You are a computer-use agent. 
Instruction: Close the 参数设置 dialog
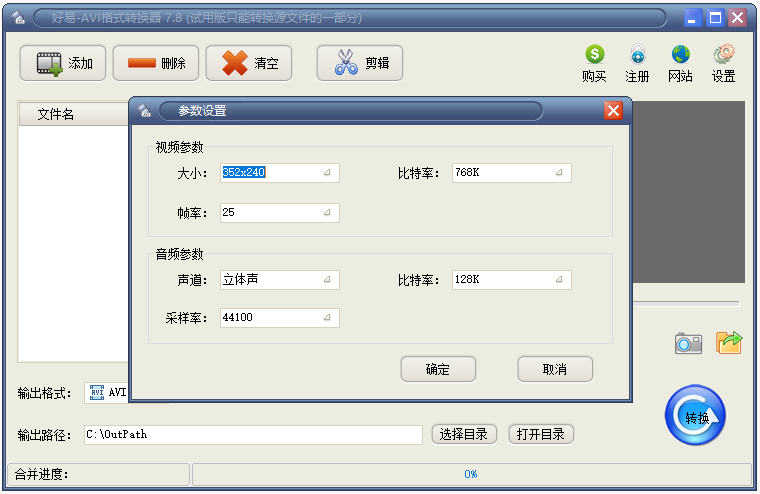(x=613, y=111)
